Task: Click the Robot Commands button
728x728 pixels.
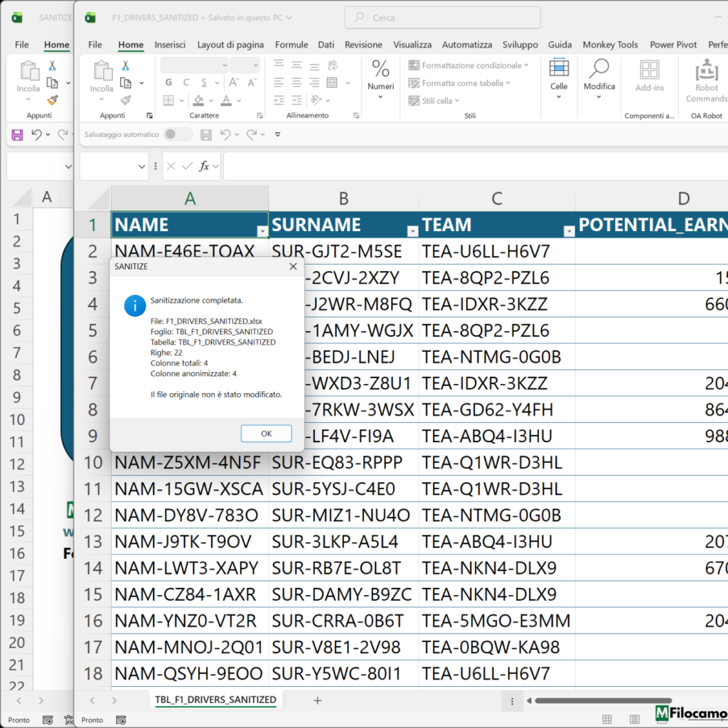Action: tap(706, 81)
